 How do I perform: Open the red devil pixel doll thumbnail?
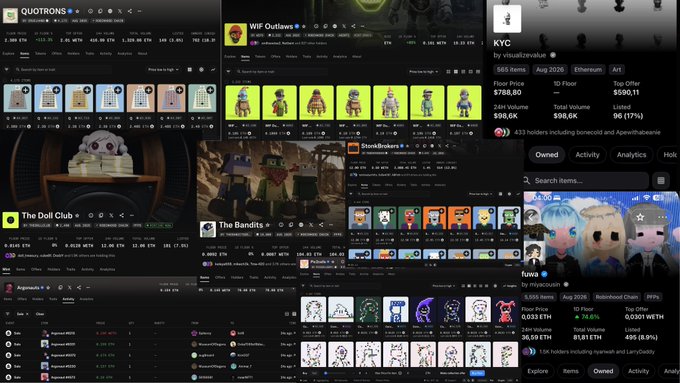(505, 310)
